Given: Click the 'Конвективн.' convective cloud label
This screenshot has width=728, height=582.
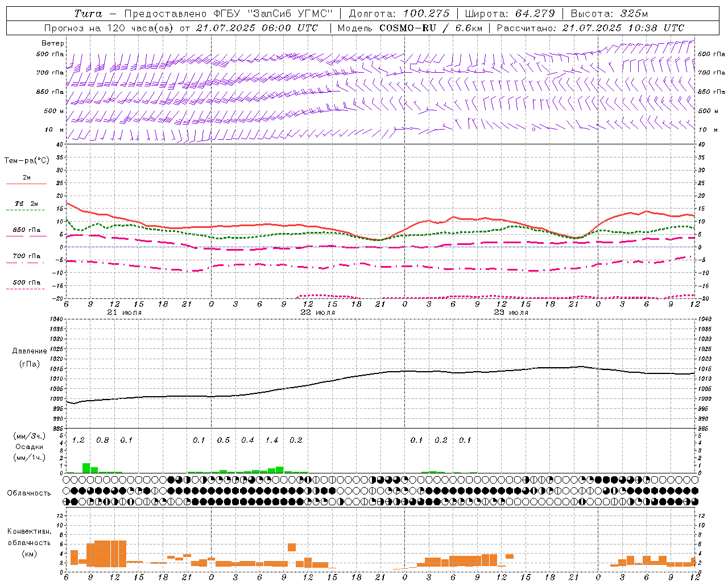Looking at the screenshot, I should coord(29,531).
